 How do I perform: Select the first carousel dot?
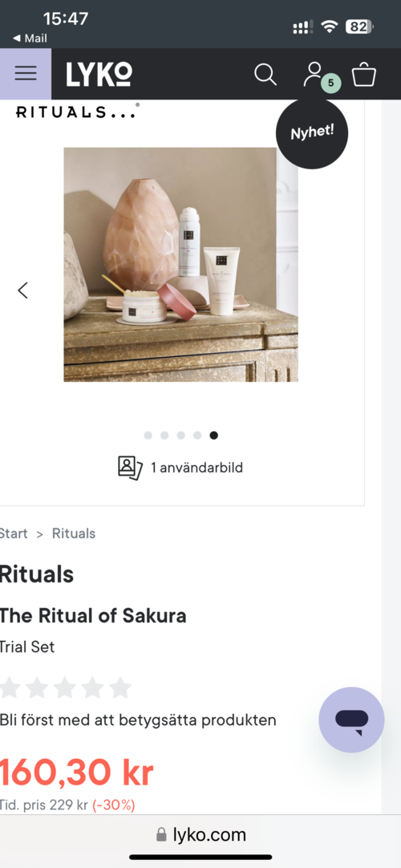(x=148, y=435)
